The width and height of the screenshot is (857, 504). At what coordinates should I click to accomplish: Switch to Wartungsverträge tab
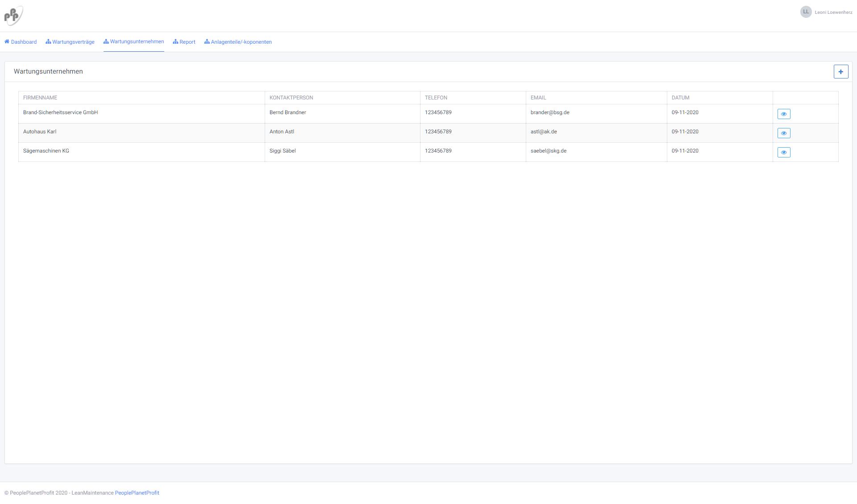(x=70, y=42)
